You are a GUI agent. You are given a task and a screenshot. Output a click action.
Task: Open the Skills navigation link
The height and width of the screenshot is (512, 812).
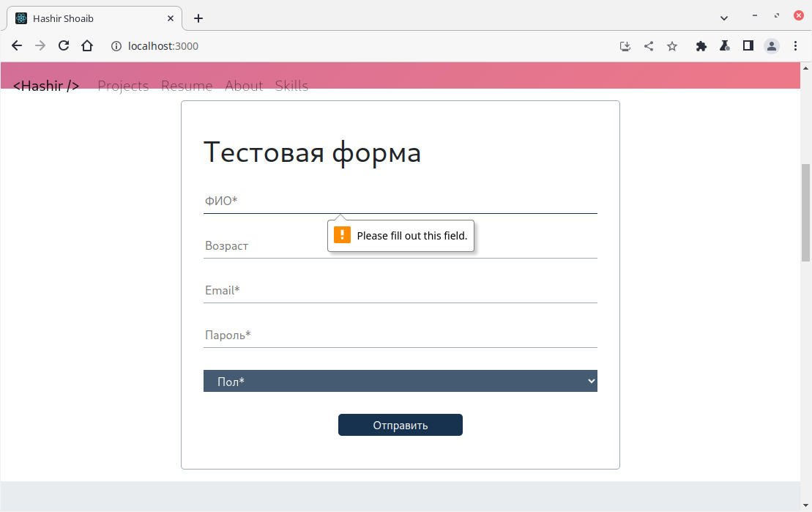tap(291, 86)
